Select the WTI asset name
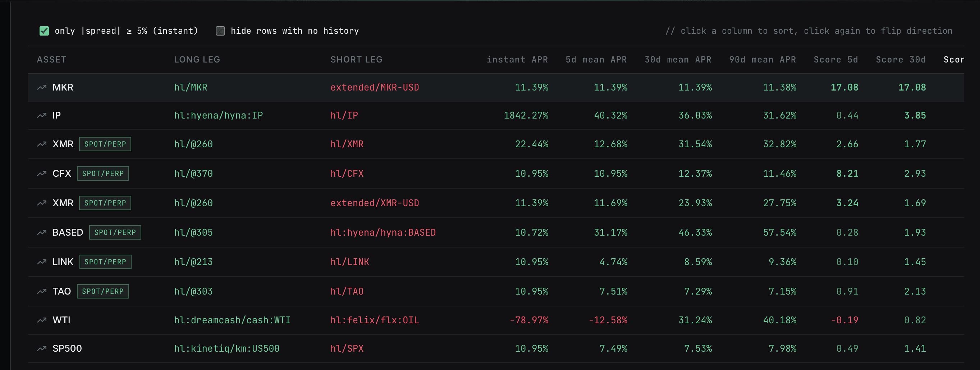 [61, 320]
